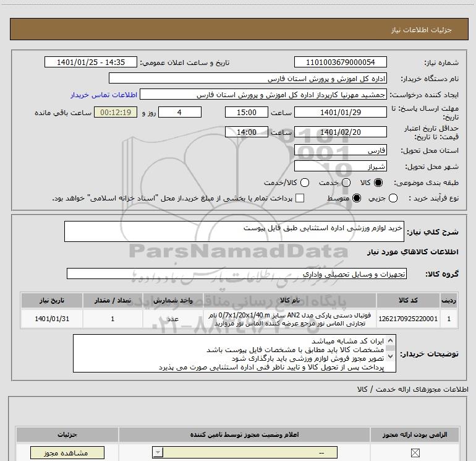The width and height of the screenshot is (476, 461).
Task: Click the مشاهده مجوز button
Action: pyautogui.click(x=67, y=453)
